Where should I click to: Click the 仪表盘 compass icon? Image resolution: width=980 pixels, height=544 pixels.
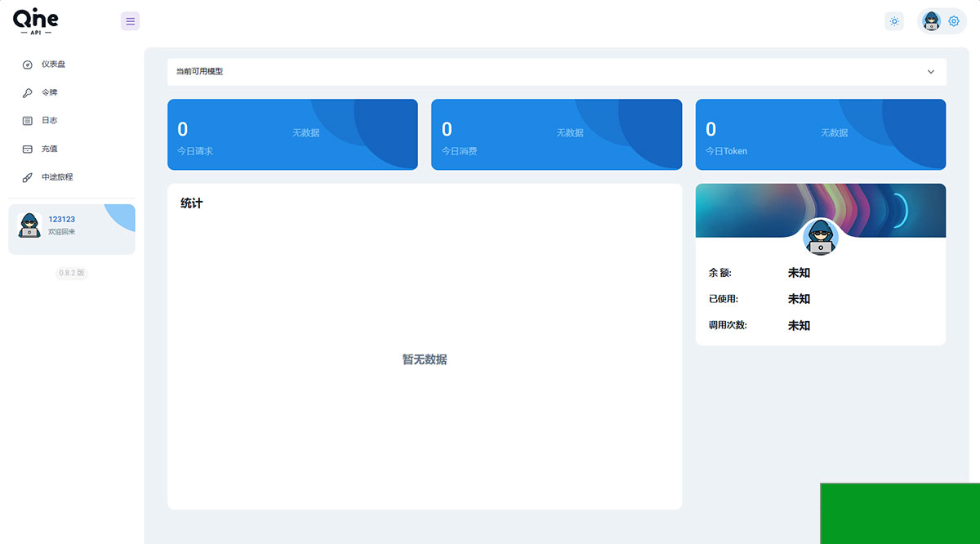pos(27,65)
